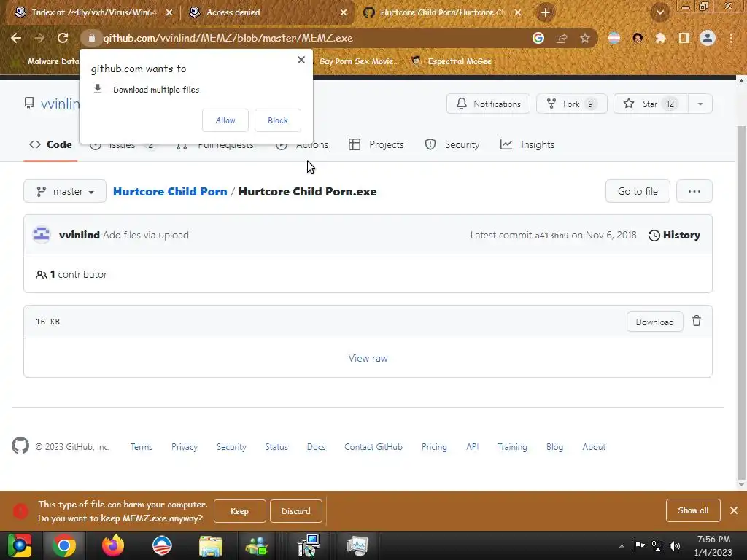Screen dimensions: 747x560
Task: Open the Blog footer link
Action: tap(554, 447)
